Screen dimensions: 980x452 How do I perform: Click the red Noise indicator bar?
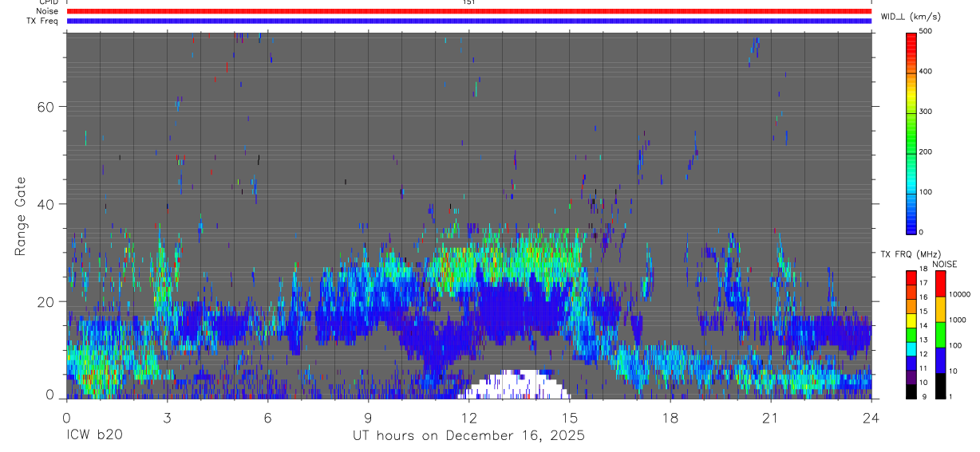[x=469, y=11]
